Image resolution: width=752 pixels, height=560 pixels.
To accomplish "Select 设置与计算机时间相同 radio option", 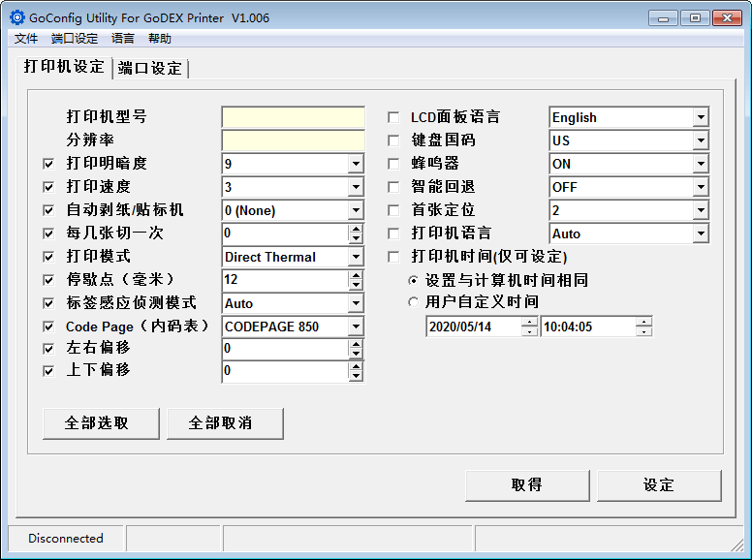I will coord(413,280).
